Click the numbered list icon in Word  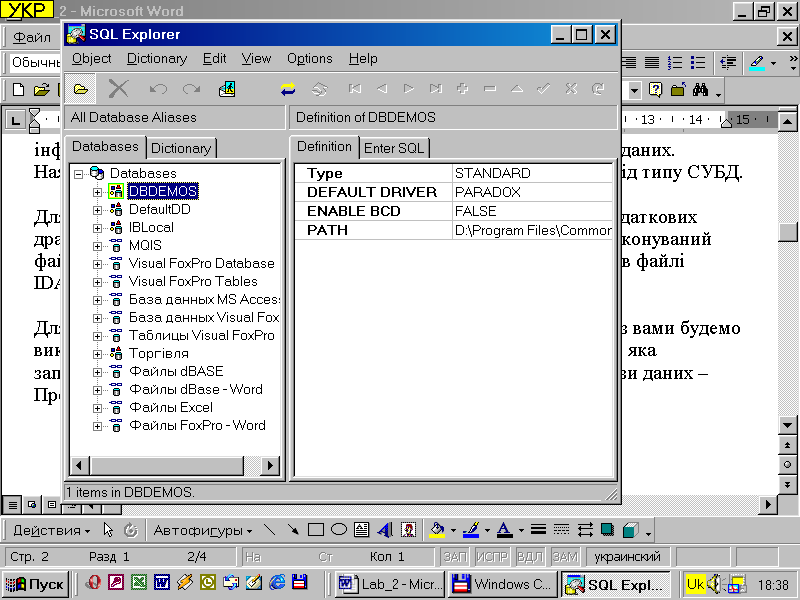click(x=675, y=63)
